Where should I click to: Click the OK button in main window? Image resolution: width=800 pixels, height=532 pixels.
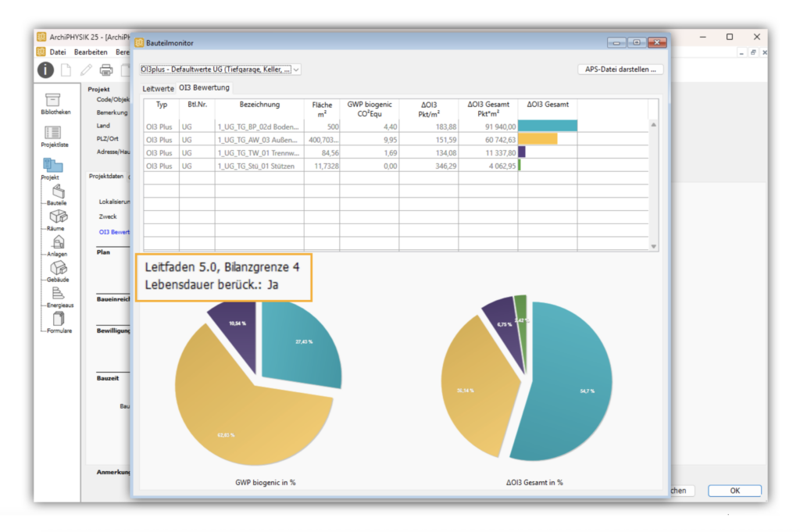click(x=734, y=491)
